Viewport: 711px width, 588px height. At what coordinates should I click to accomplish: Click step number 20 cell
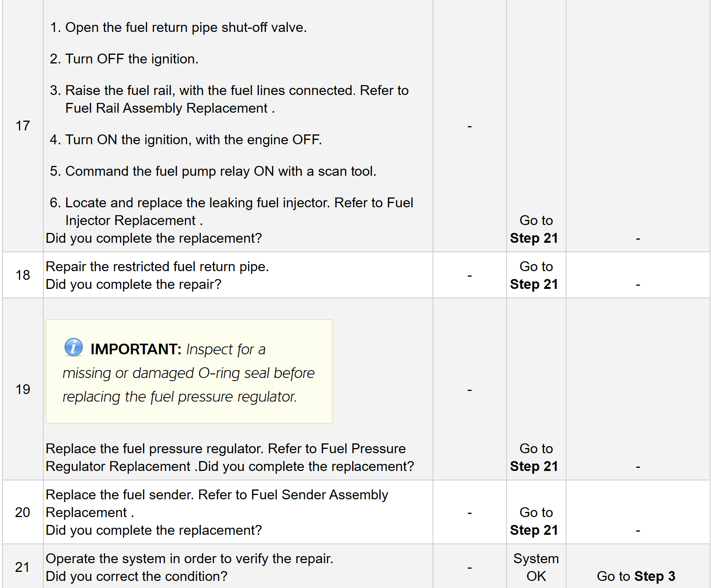(x=23, y=512)
